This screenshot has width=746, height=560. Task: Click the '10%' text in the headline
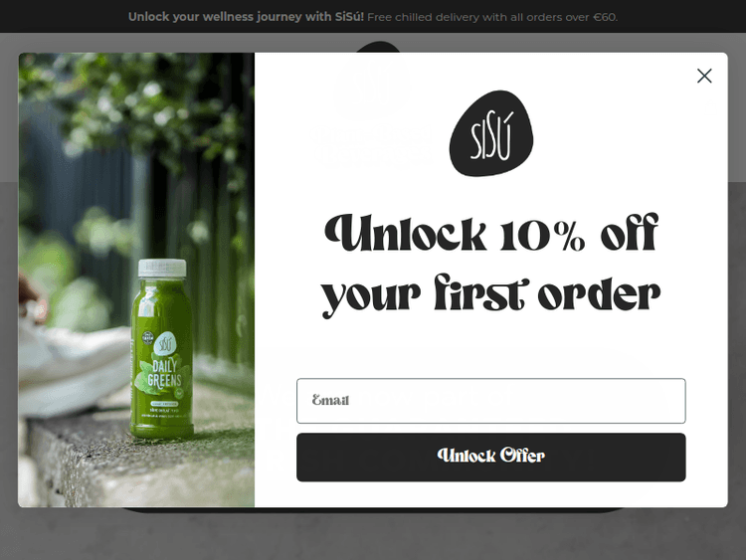(x=542, y=235)
